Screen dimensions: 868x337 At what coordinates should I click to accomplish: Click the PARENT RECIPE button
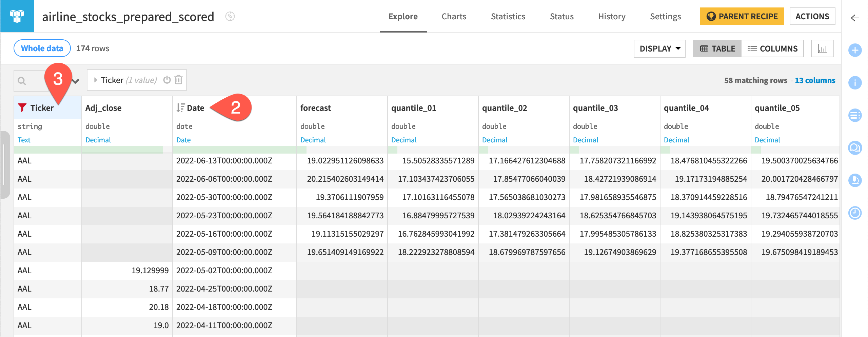tap(742, 16)
